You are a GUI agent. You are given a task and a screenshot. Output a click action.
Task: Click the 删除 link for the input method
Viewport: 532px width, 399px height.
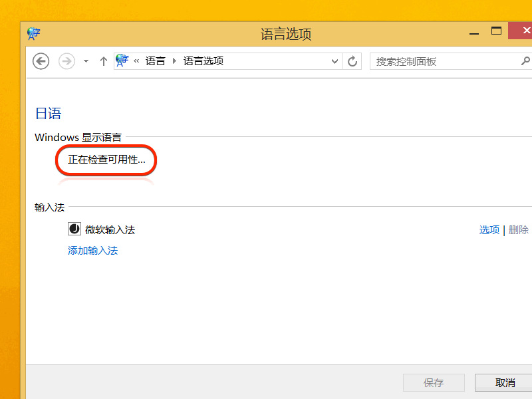(519, 229)
